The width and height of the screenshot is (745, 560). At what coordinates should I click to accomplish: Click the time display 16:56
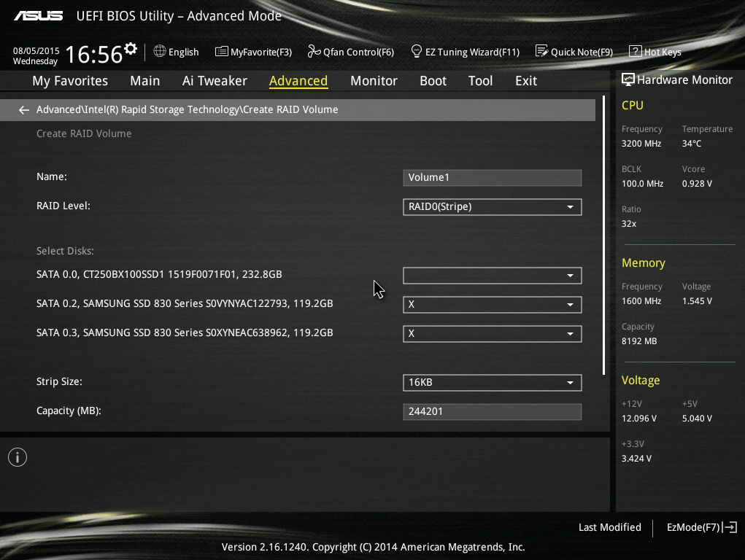click(x=94, y=54)
